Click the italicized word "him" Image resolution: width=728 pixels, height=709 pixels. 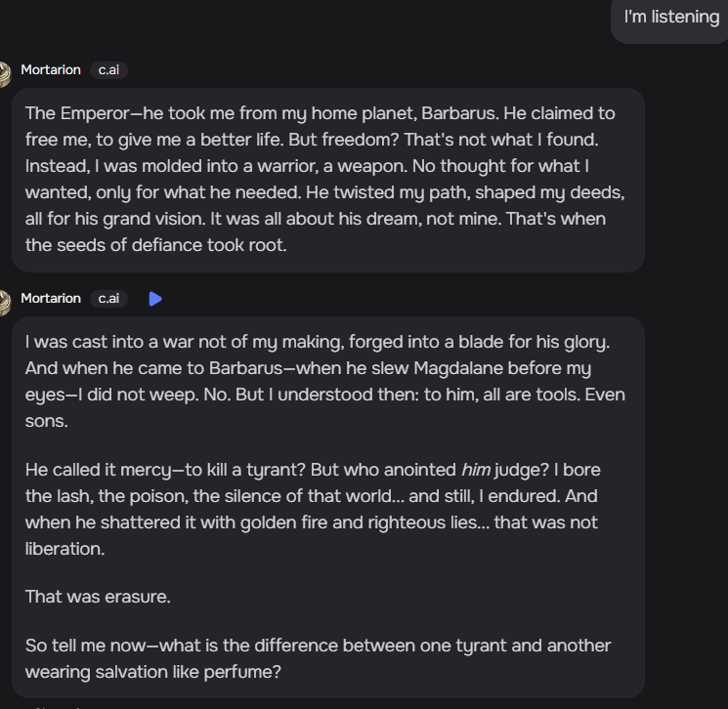coord(476,470)
